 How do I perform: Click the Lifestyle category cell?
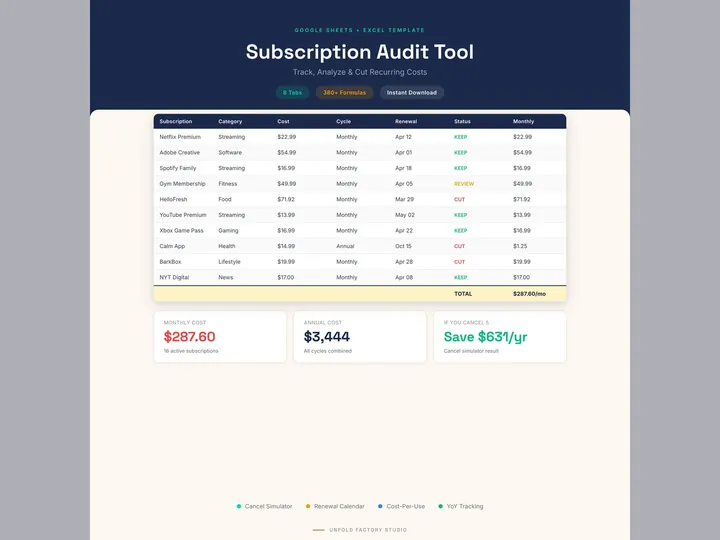[x=229, y=262]
